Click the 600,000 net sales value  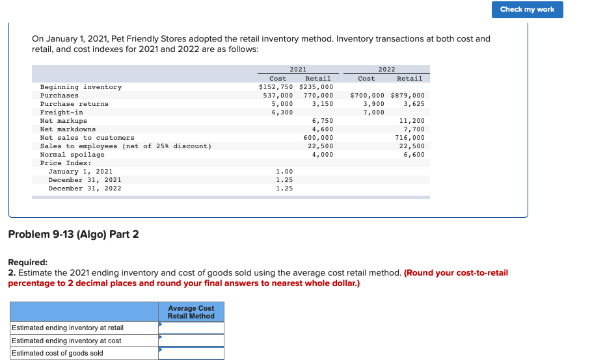tap(318, 138)
